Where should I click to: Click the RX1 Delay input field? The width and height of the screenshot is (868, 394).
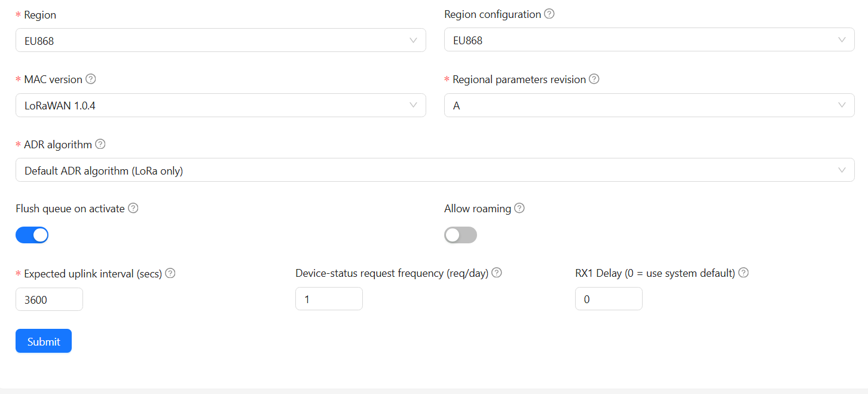(609, 299)
